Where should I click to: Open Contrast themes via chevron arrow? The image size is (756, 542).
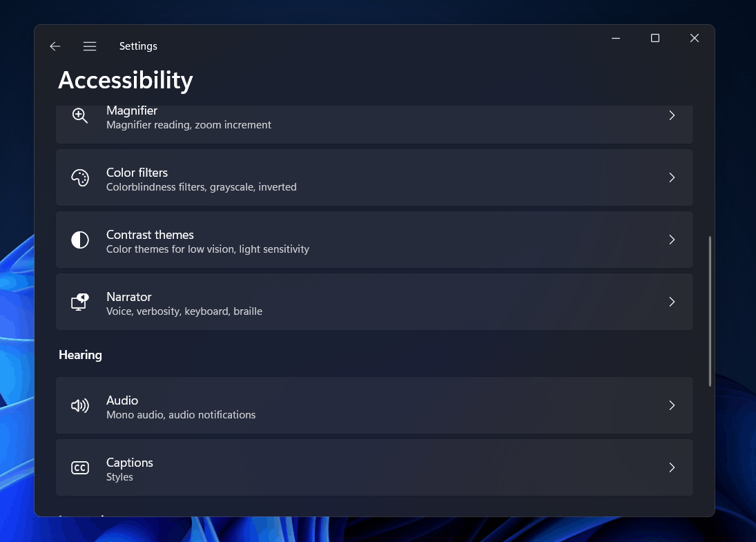point(672,240)
